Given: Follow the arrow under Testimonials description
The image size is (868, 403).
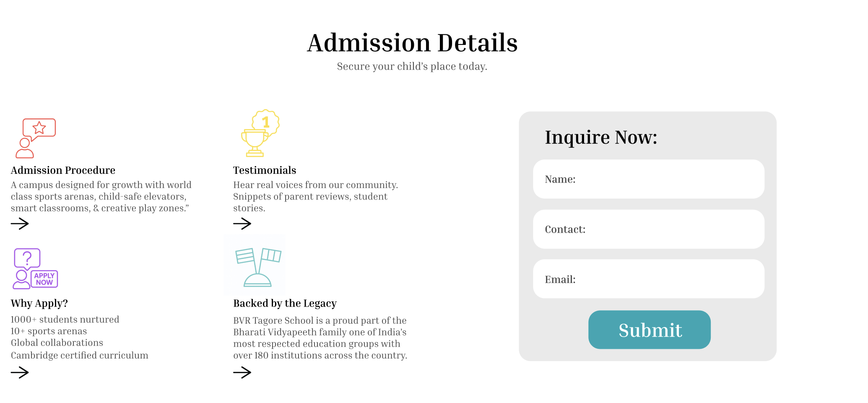Looking at the screenshot, I should 242,224.
